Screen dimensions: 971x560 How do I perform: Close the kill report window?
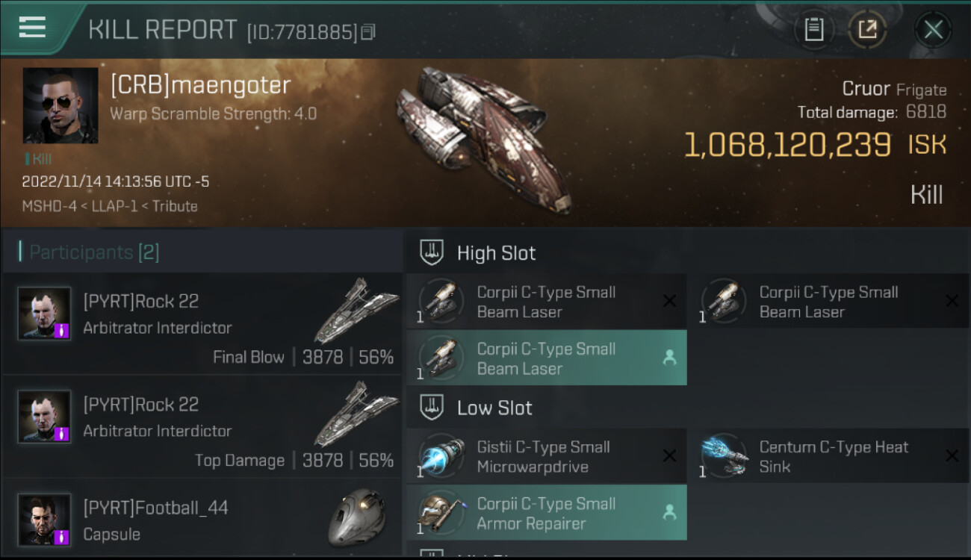click(933, 30)
